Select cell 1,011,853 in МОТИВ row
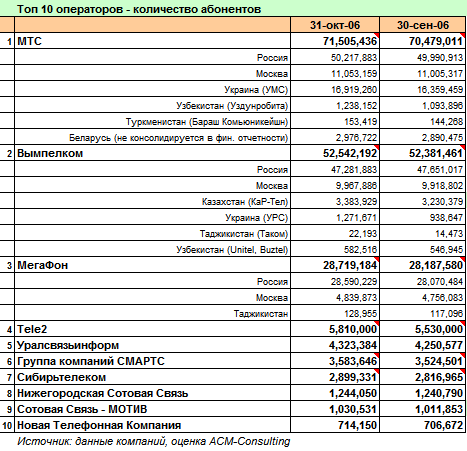 tap(423, 409)
